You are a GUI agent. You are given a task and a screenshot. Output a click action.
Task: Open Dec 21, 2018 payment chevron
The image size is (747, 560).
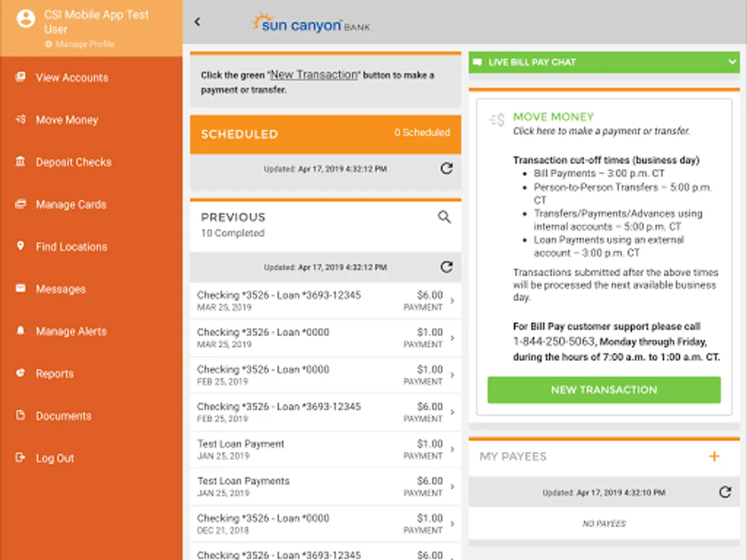(452, 524)
